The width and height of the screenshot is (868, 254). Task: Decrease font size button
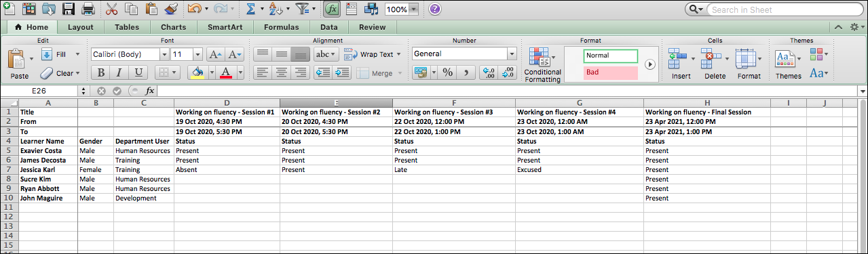click(x=235, y=54)
